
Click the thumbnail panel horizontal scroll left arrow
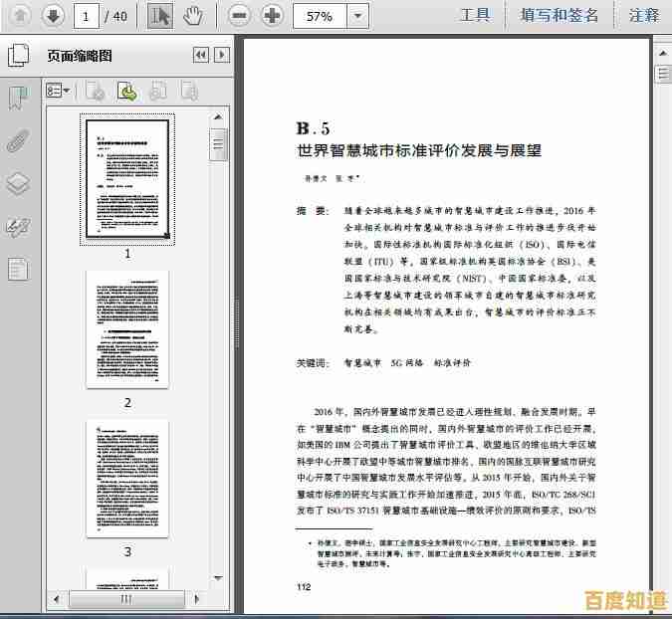[56, 598]
